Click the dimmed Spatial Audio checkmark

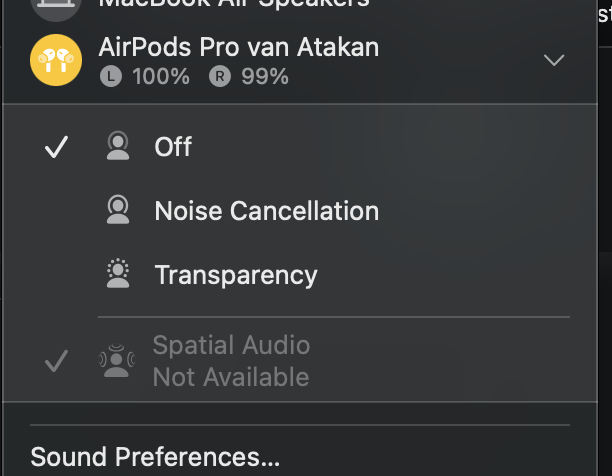click(57, 361)
